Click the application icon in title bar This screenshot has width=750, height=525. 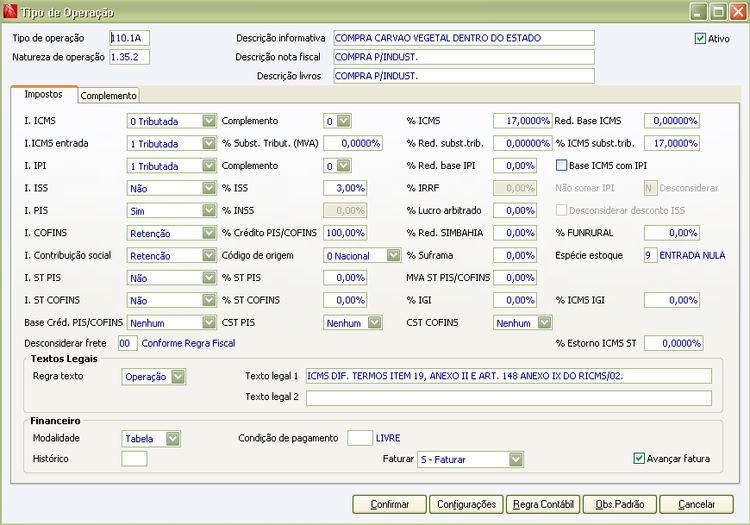12,12
